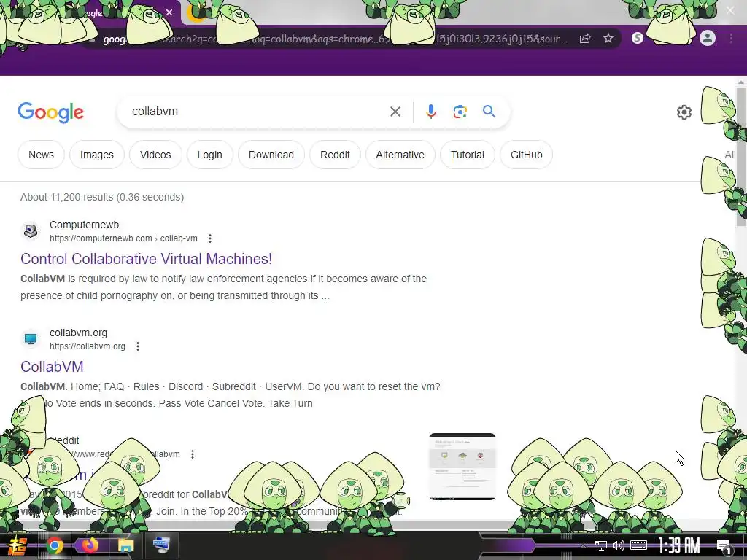Open notification center icon
Viewport: 747px width, 560px height.
[724, 545]
